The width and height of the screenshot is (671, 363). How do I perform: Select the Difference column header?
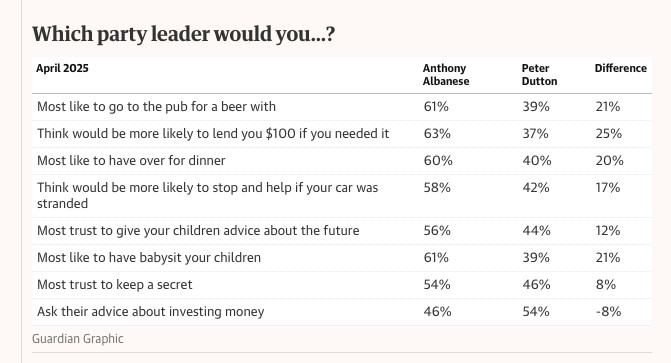pyautogui.click(x=621, y=68)
